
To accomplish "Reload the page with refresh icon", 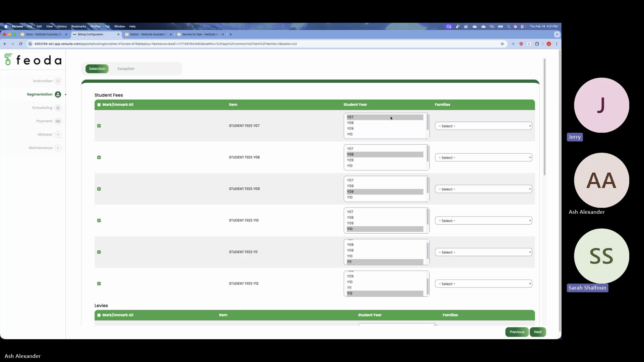I will pyautogui.click(x=20, y=44).
